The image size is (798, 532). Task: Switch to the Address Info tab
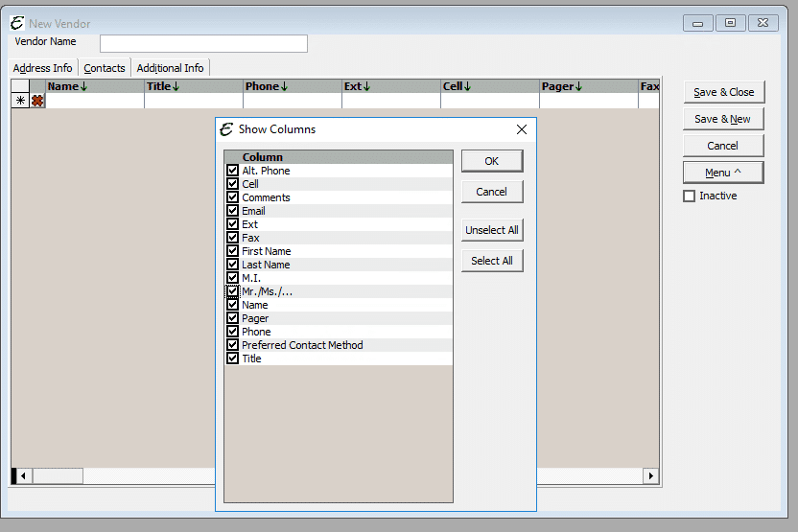(x=43, y=68)
